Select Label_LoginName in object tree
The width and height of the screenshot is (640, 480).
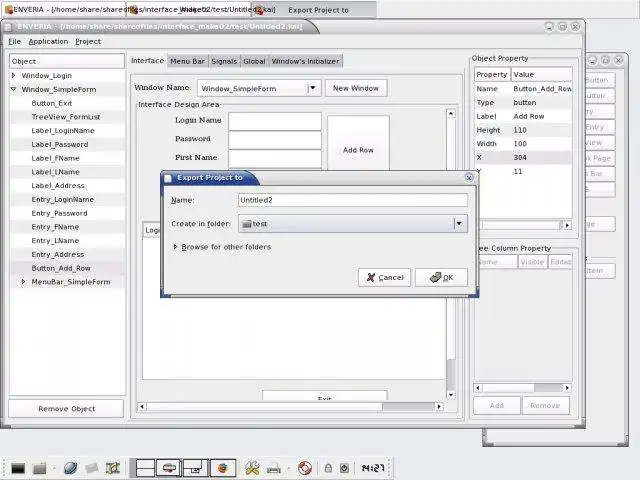click(x=63, y=131)
